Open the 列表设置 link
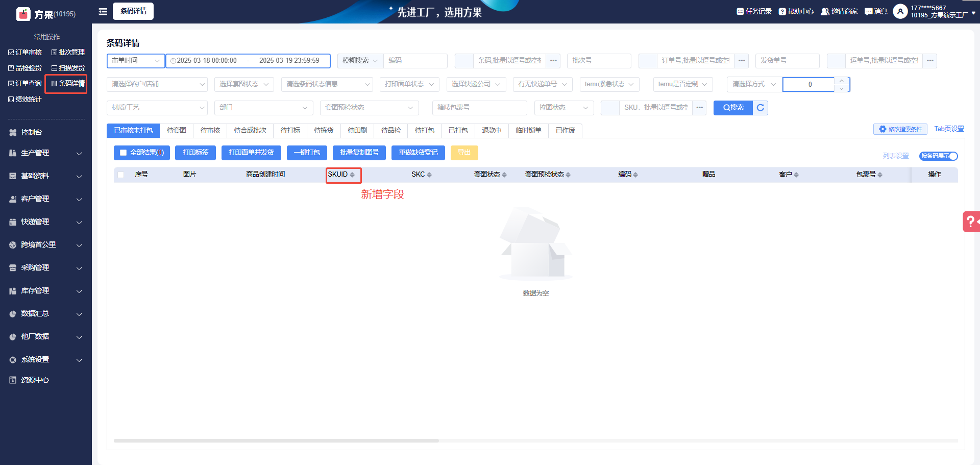The height and width of the screenshot is (465, 980). pos(896,156)
